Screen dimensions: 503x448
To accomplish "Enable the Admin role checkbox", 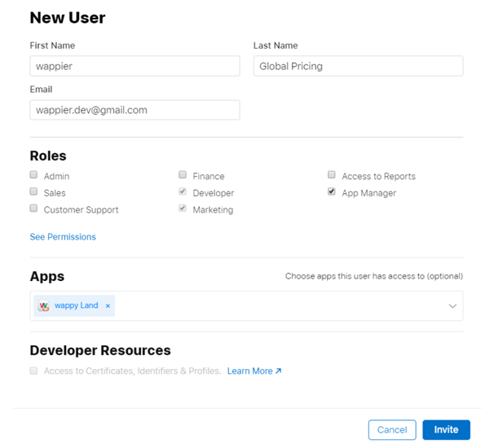I will (x=34, y=175).
